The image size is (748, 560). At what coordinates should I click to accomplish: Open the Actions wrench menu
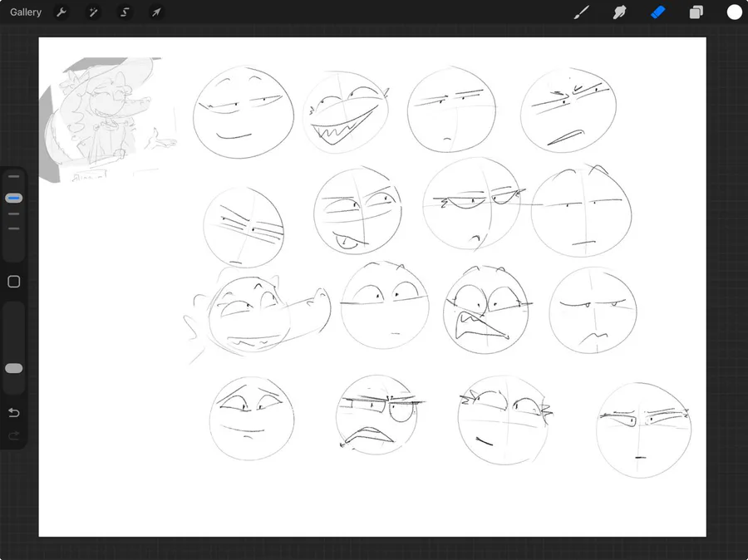tap(61, 12)
